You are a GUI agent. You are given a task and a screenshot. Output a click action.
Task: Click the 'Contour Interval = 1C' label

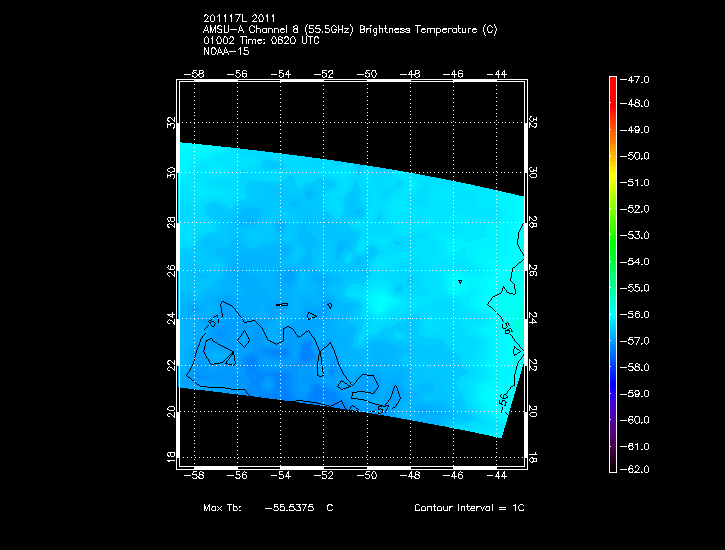click(469, 508)
